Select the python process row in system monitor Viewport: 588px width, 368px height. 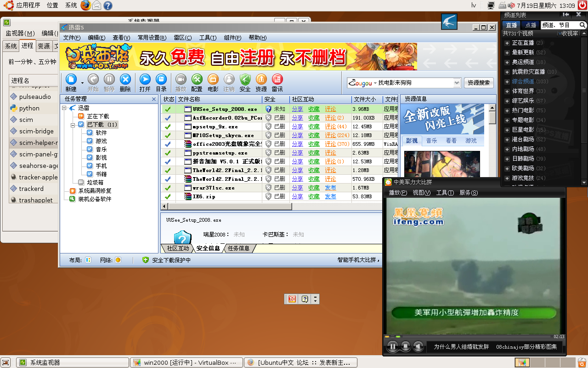(33, 108)
